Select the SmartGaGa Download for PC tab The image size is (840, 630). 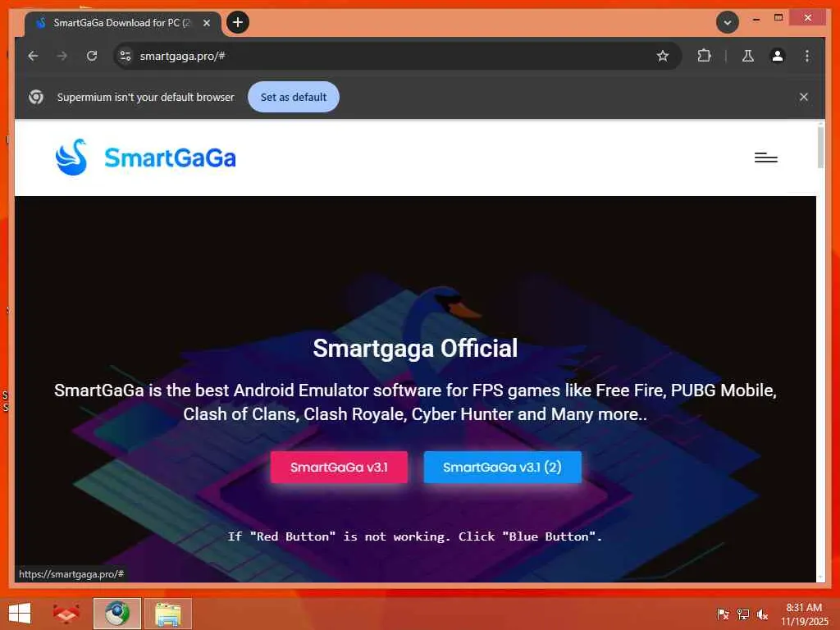coord(122,23)
